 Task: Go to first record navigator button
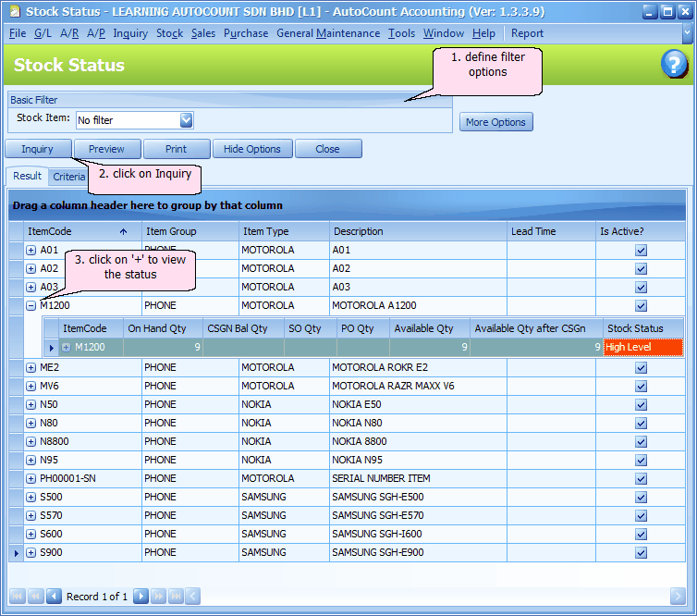[18, 596]
